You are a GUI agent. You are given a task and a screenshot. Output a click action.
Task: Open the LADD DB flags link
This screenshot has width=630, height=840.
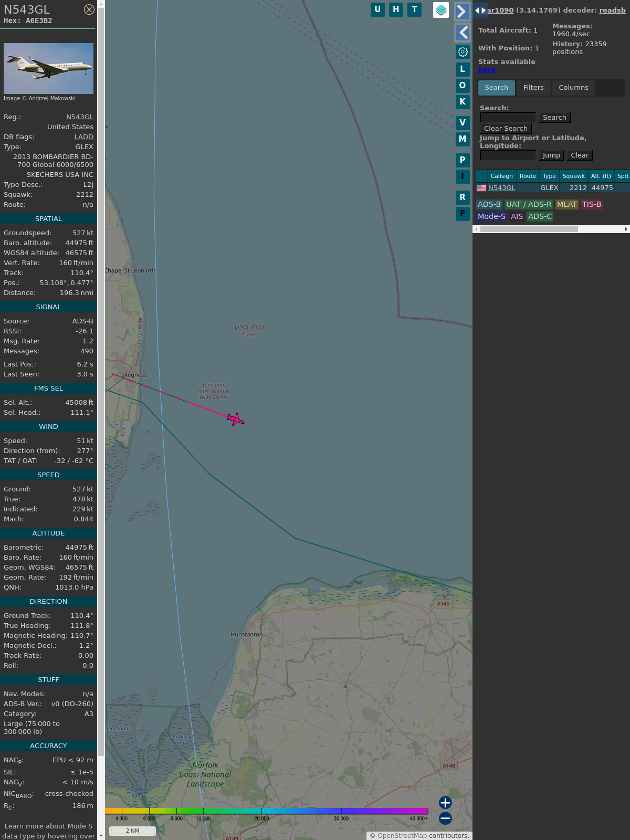83,137
